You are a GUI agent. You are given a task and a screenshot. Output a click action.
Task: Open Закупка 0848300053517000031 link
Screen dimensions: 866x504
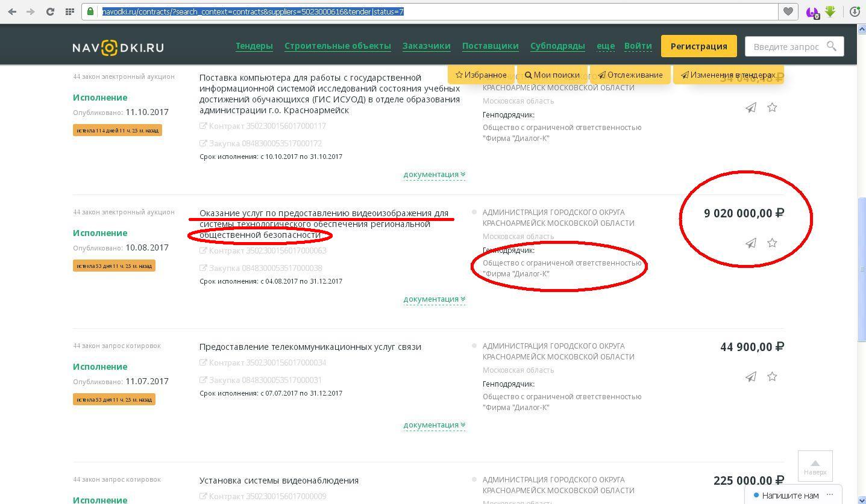pos(261,381)
